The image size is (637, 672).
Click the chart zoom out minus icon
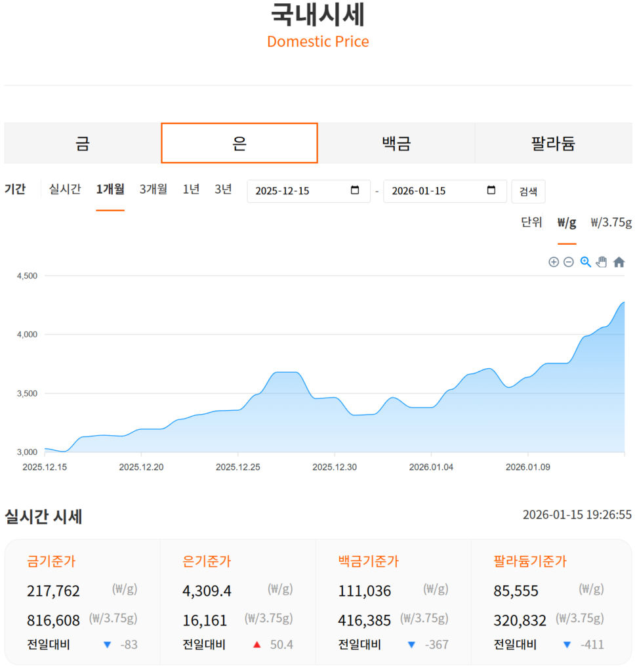pyautogui.click(x=569, y=262)
